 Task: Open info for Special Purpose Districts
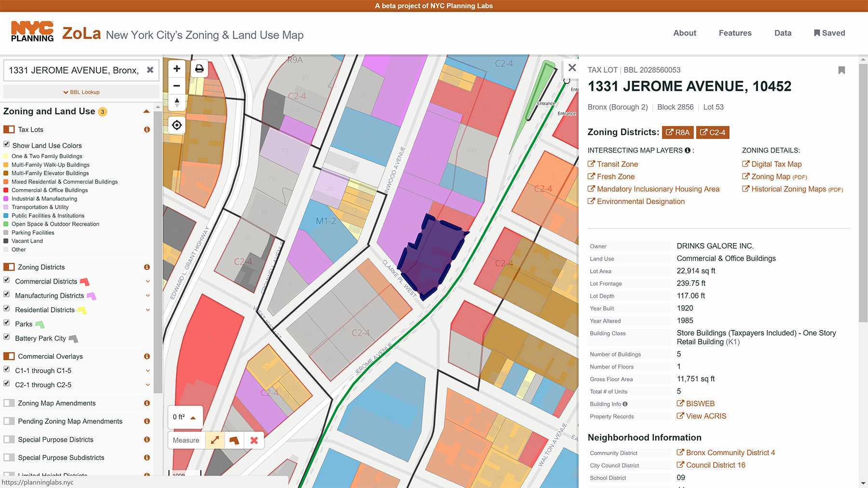click(x=147, y=440)
